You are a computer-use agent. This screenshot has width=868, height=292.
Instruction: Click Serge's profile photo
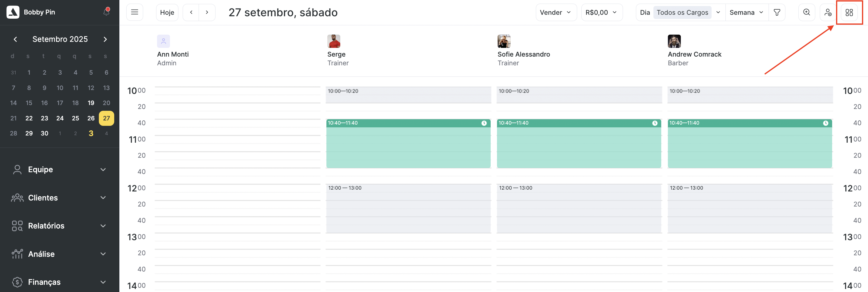pos(334,41)
